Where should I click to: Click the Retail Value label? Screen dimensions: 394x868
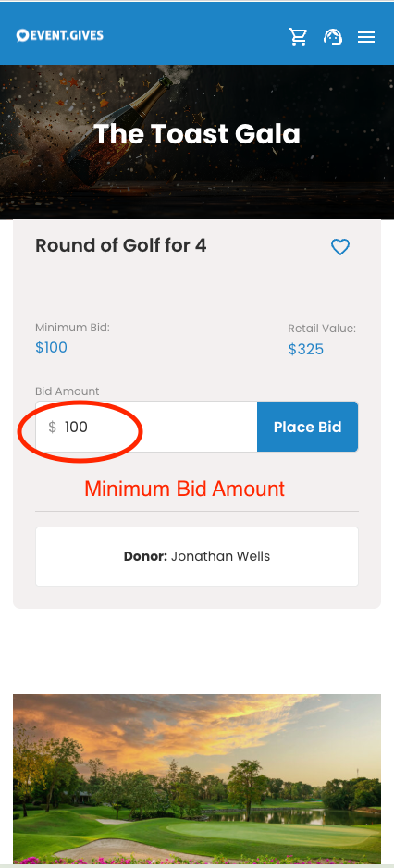click(322, 329)
